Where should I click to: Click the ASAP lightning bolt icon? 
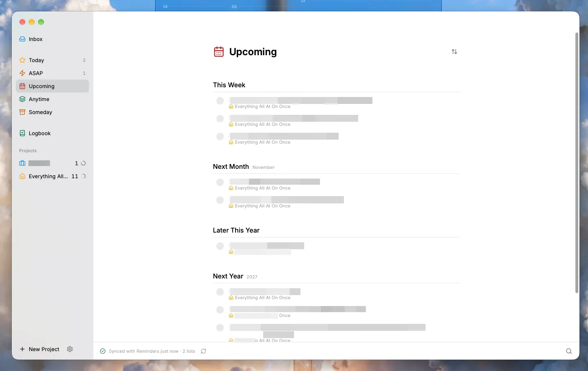(x=22, y=73)
